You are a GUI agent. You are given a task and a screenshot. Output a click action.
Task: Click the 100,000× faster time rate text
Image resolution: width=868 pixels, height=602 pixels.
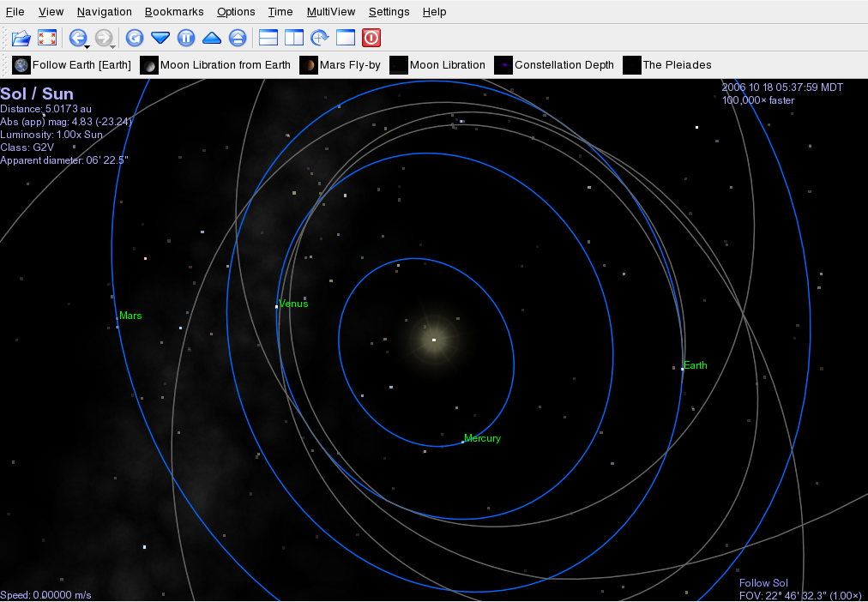(x=758, y=100)
